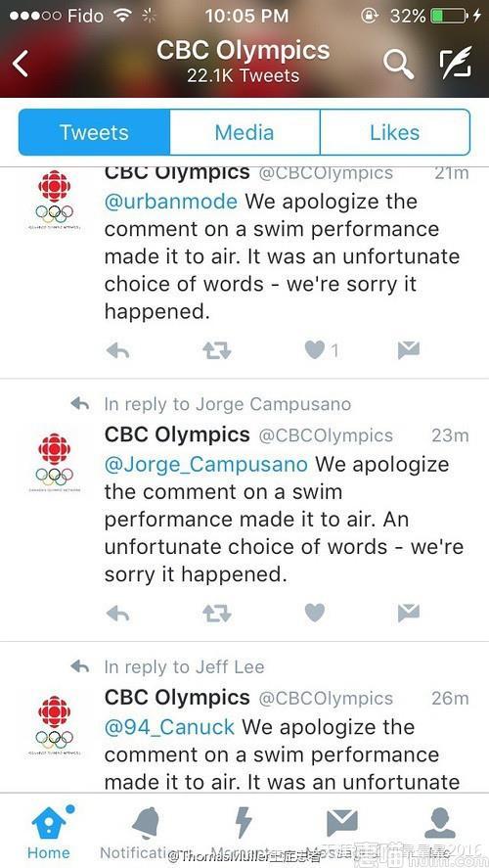Like the @Jorge_Campusano apology tweet
Viewport: 489px width, 868px height.
tap(315, 613)
